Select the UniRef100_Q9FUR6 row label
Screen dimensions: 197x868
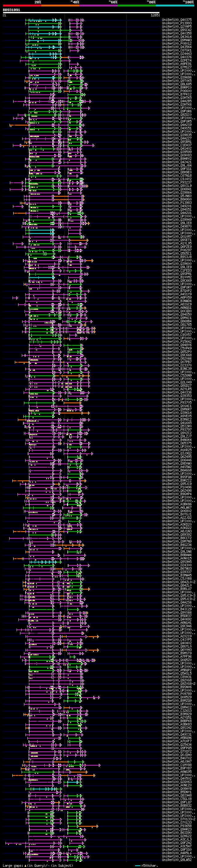click(x=177, y=111)
